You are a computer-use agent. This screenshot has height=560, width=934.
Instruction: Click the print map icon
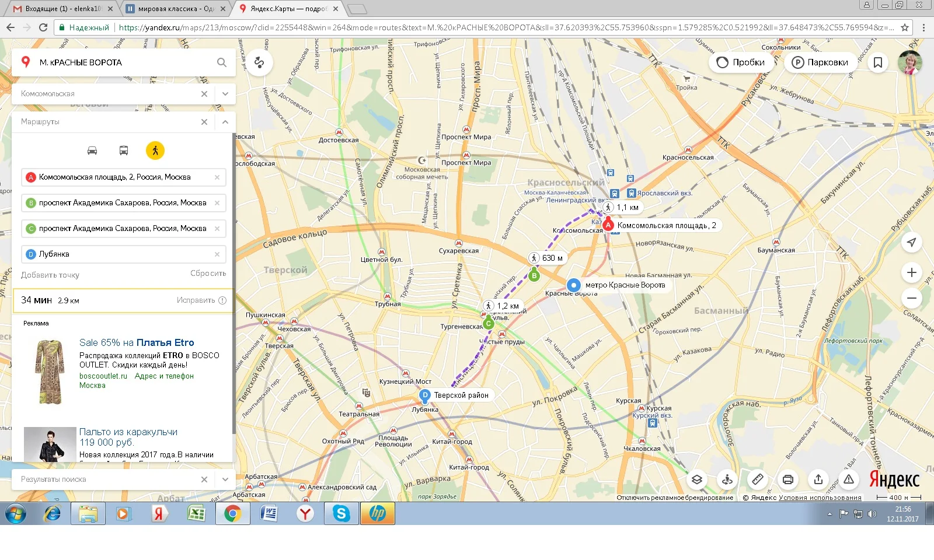tap(788, 480)
